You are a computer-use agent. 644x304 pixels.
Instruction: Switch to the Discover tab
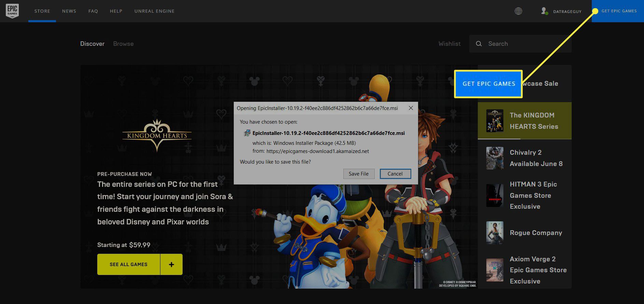click(92, 44)
